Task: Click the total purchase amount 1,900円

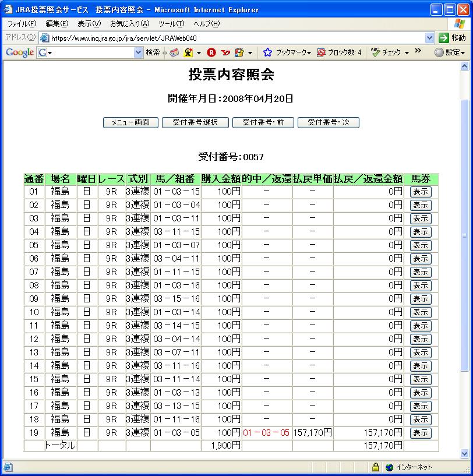Action: click(x=225, y=446)
